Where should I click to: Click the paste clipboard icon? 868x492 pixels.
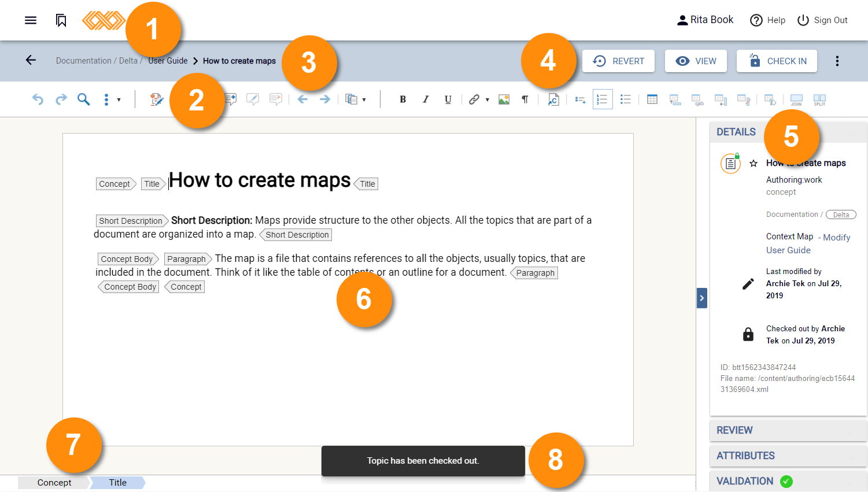pyautogui.click(x=351, y=99)
